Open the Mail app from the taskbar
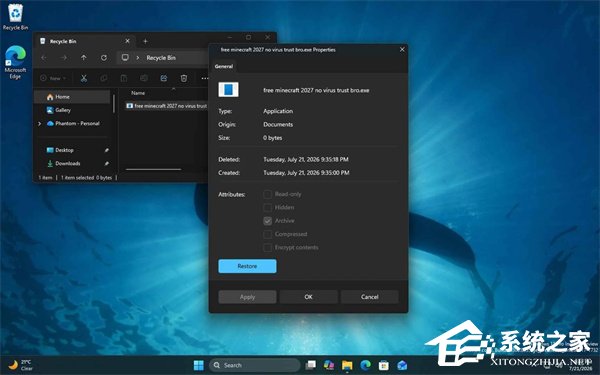Image resolution: width=600 pixels, height=375 pixels. tap(402, 365)
